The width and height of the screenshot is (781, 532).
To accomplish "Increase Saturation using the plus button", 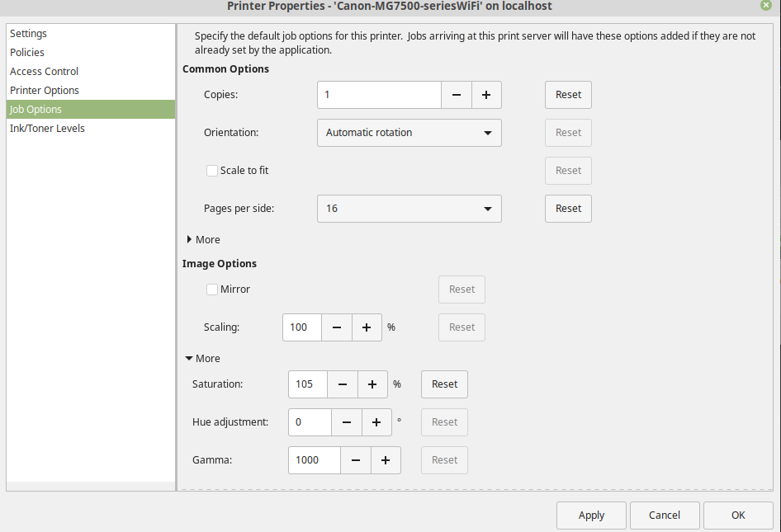I will [x=372, y=384].
